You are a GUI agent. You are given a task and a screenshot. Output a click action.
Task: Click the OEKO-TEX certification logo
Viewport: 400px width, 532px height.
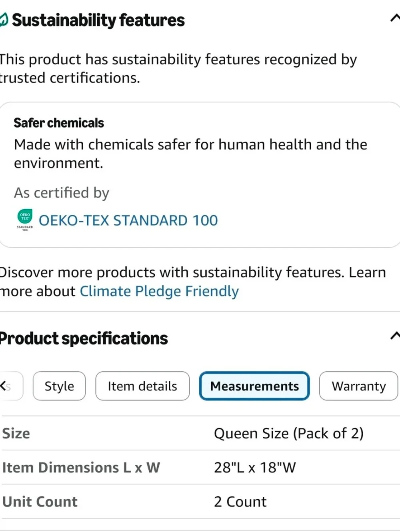[25, 220]
